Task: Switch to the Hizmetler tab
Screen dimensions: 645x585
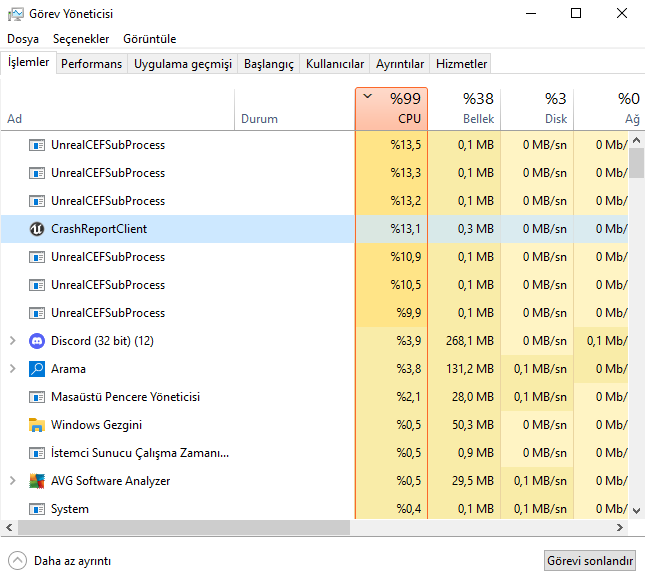Action: (461, 64)
